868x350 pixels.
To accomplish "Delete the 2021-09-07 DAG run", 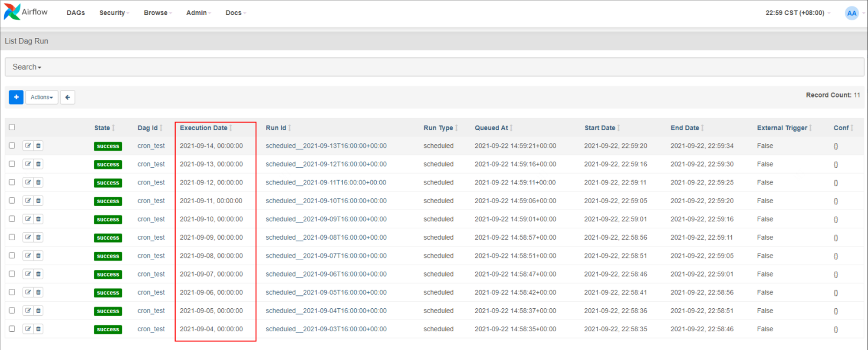I will (38, 274).
